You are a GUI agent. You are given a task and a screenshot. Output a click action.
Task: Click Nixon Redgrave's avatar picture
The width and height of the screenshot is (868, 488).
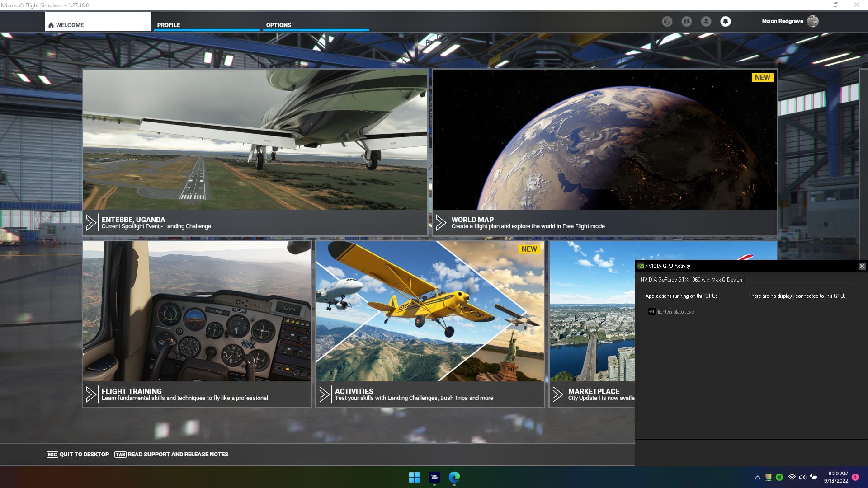[x=812, y=21]
